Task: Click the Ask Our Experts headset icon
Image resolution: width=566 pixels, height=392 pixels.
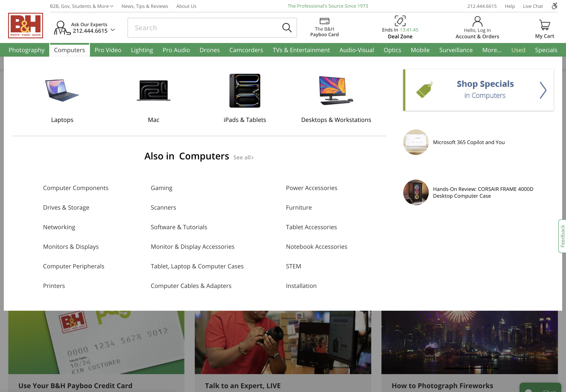Action: pos(61,27)
